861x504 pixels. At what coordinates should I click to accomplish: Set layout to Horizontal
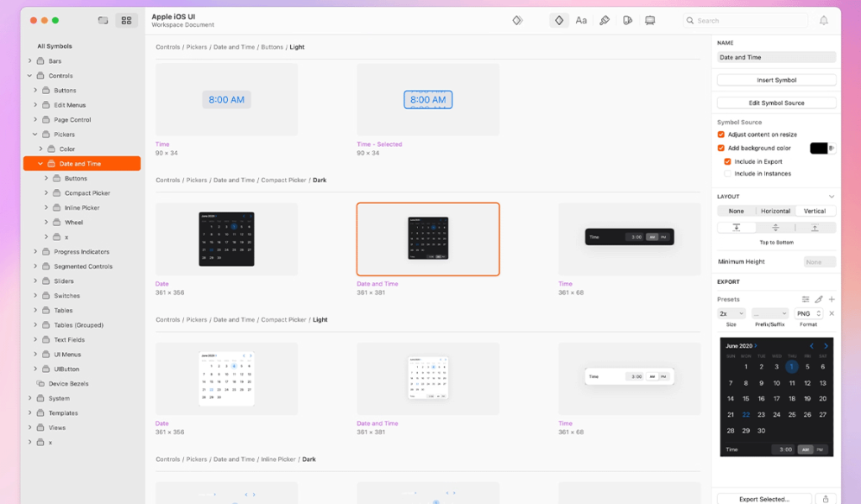pos(775,211)
